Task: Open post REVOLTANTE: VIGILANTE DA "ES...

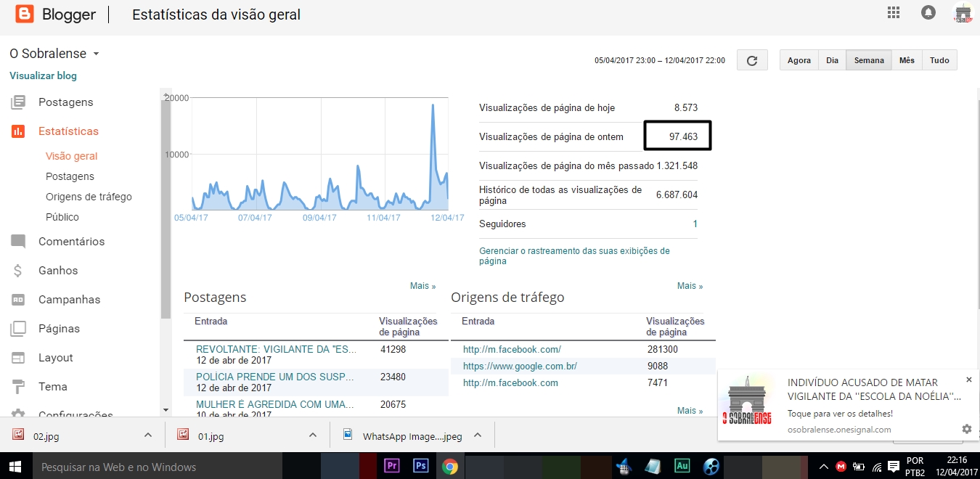Action: point(276,349)
